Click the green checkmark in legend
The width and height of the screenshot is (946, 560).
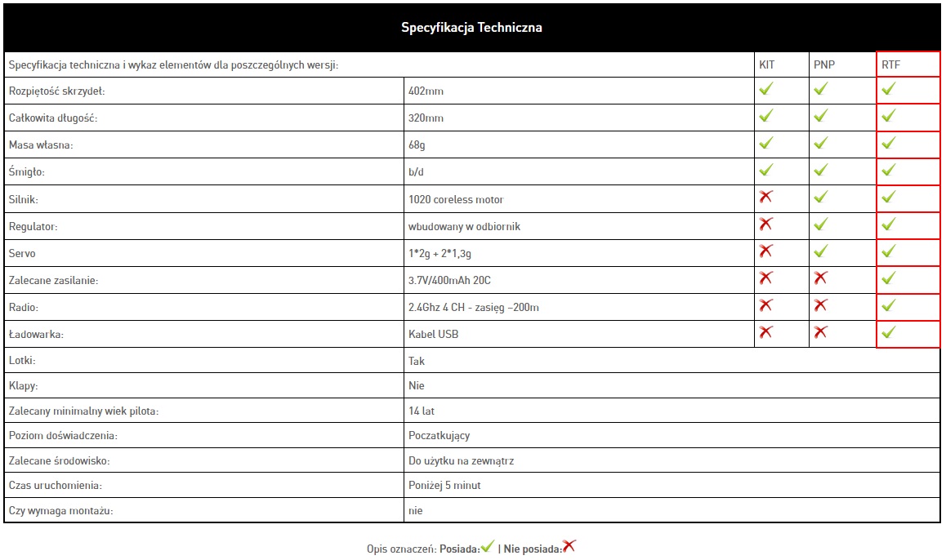click(488, 546)
